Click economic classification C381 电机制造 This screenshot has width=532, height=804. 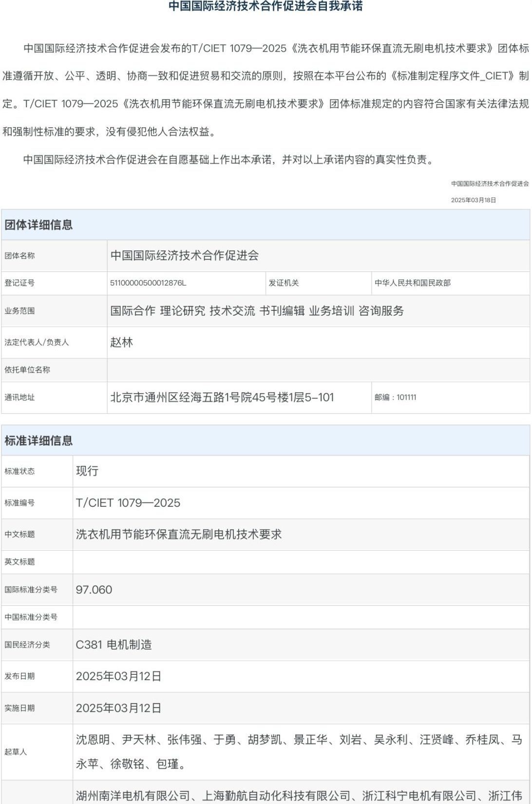[x=114, y=645]
